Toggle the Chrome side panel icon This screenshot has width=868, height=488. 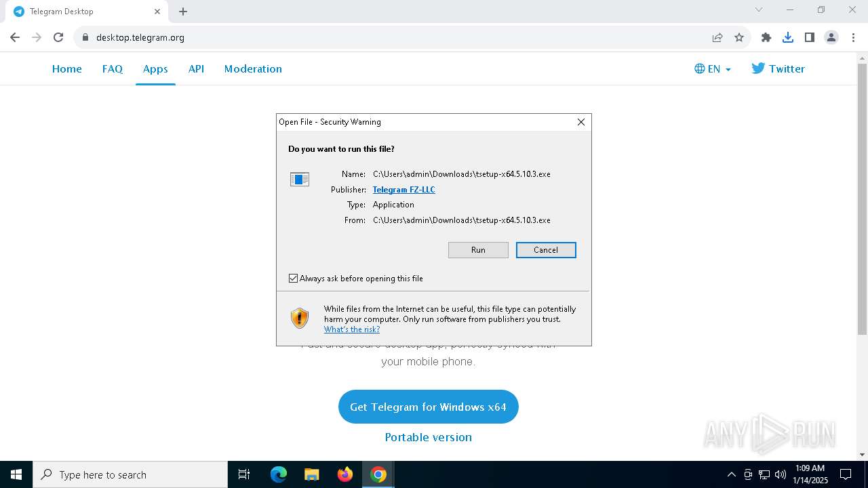(x=810, y=37)
